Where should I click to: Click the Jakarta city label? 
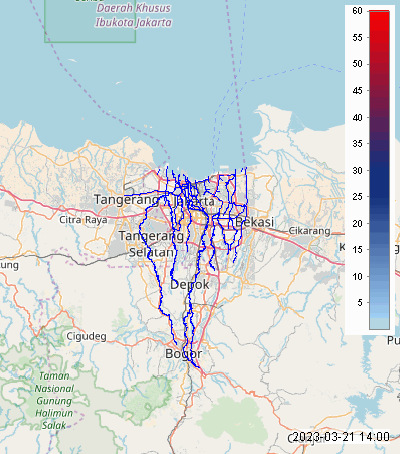click(x=194, y=202)
